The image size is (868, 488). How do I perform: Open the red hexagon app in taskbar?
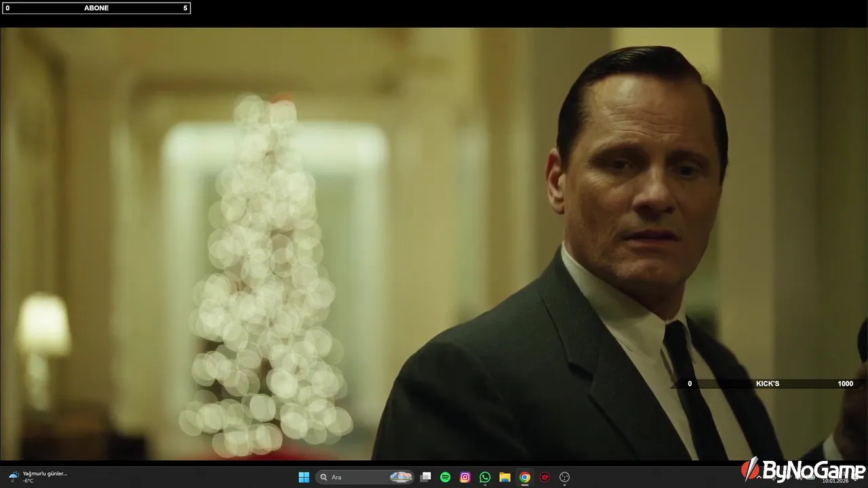pyautogui.click(x=545, y=477)
